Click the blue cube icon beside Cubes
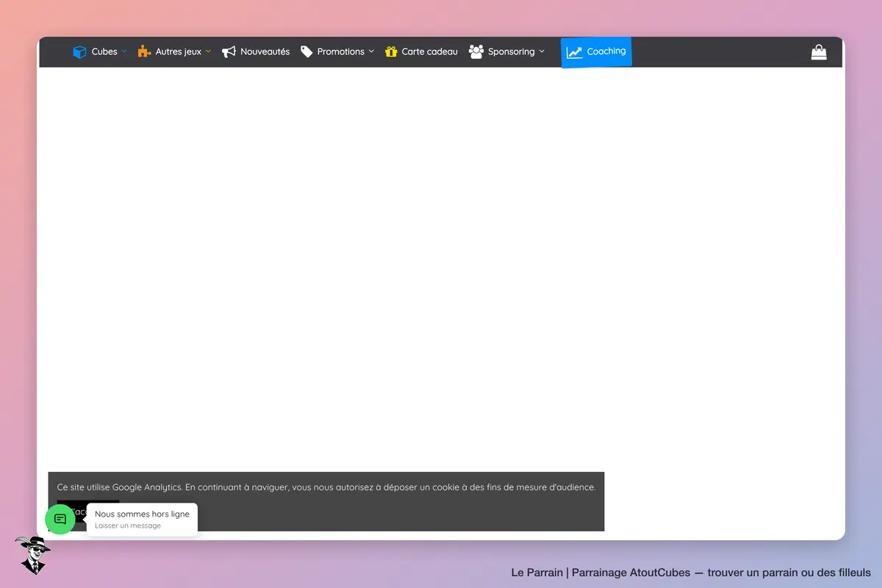This screenshot has height=588, width=882. 79,51
